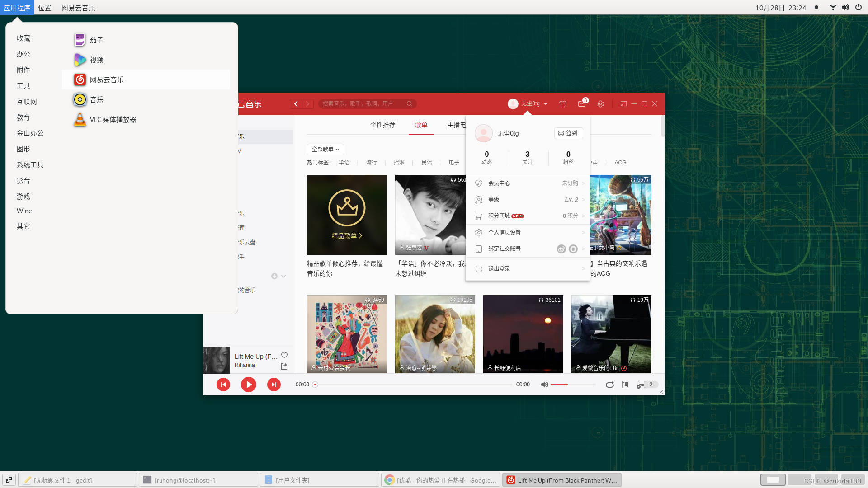Viewport: 868px width, 488px height.
Task: Open the 位置 menu in top bar
Action: pos(45,8)
